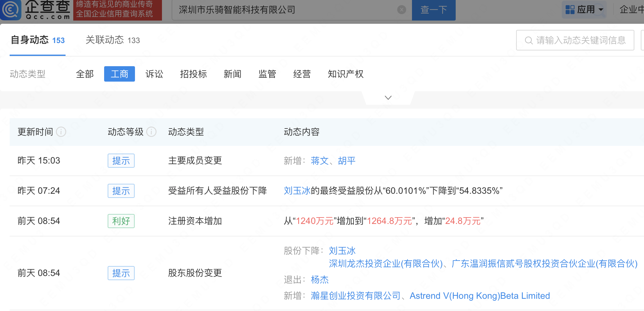Open 蒋文 person link

(x=319, y=161)
